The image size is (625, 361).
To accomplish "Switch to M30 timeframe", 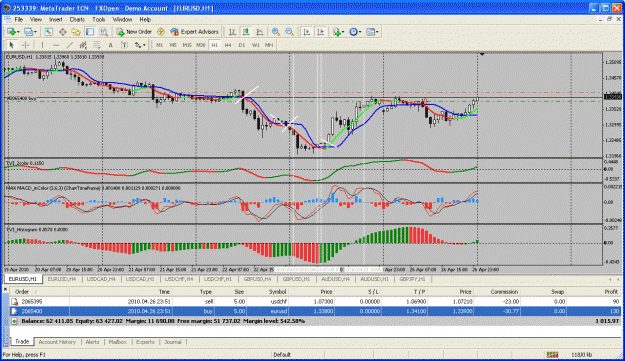I will (x=200, y=45).
